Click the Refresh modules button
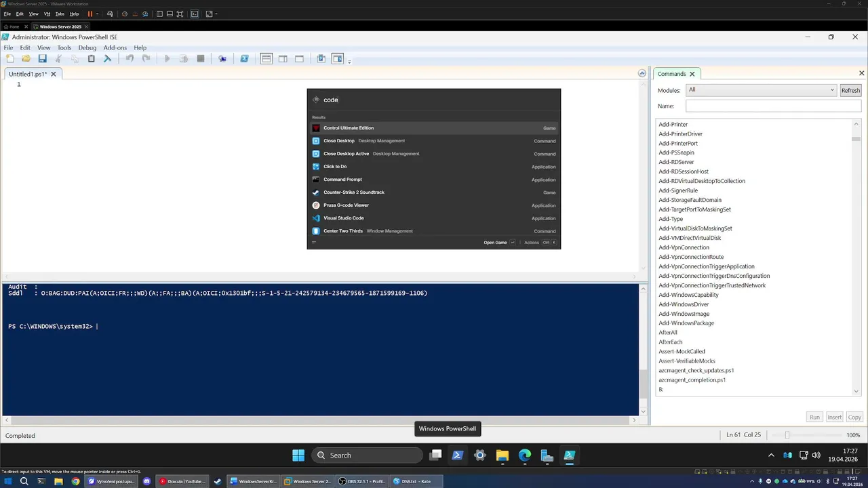The image size is (868, 488). 850,90
